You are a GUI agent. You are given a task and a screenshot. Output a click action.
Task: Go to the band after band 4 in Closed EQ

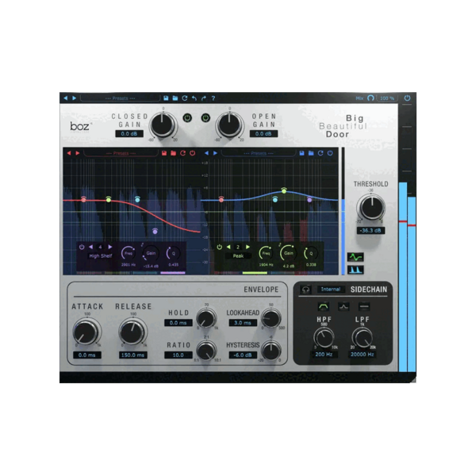(x=110, y=247)
